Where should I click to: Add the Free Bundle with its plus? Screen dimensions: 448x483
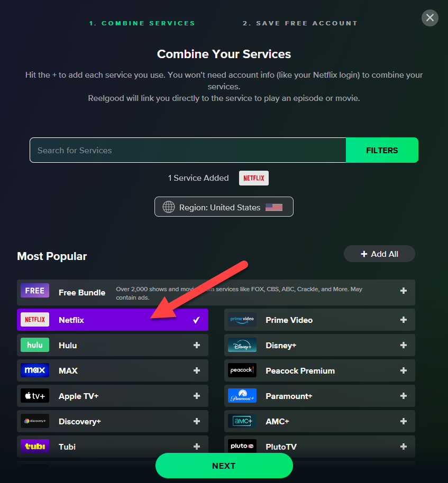pyautogui.click(x=404, y=291)
